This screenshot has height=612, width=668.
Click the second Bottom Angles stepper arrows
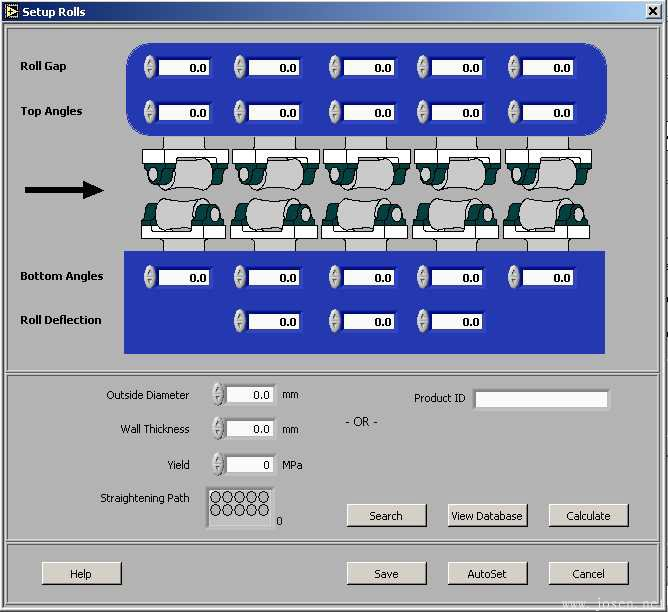(x=240, y=277)
